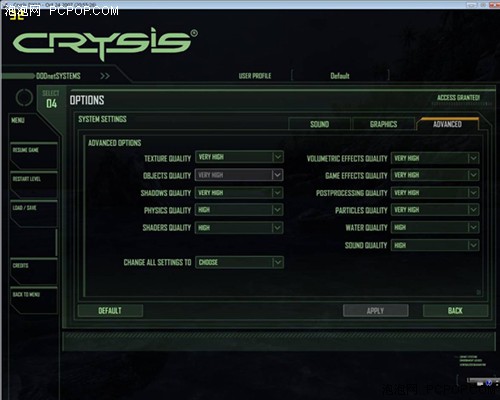Open the Objects Quality dropdown
Screen dimensions: 500x400
pyautogui.click(x=239, y=175)
